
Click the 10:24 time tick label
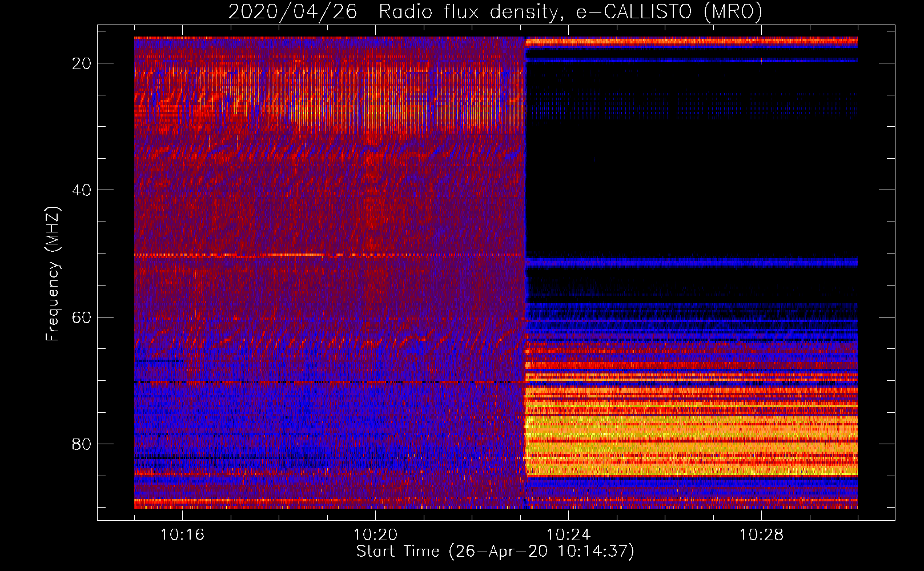tap(568, 535)
